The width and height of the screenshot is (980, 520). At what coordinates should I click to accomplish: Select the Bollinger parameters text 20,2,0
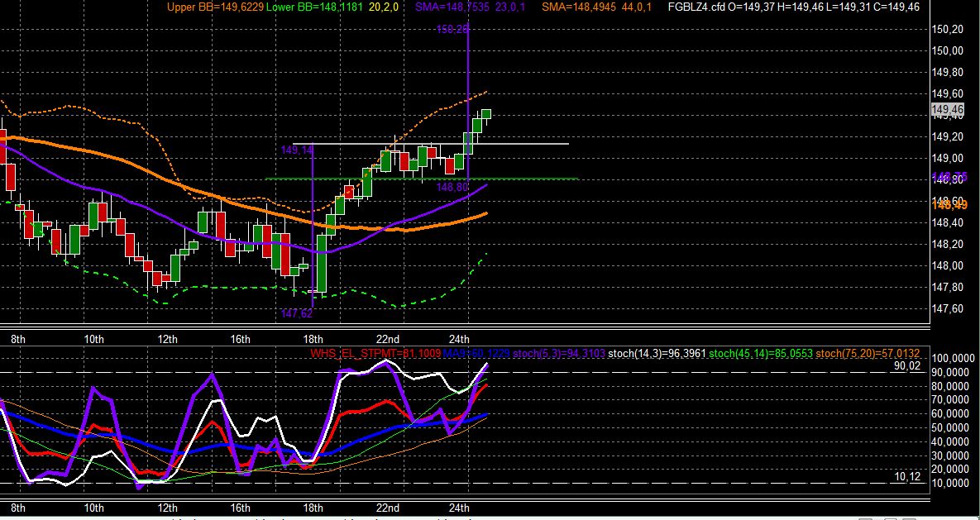(x=383, y=7)
